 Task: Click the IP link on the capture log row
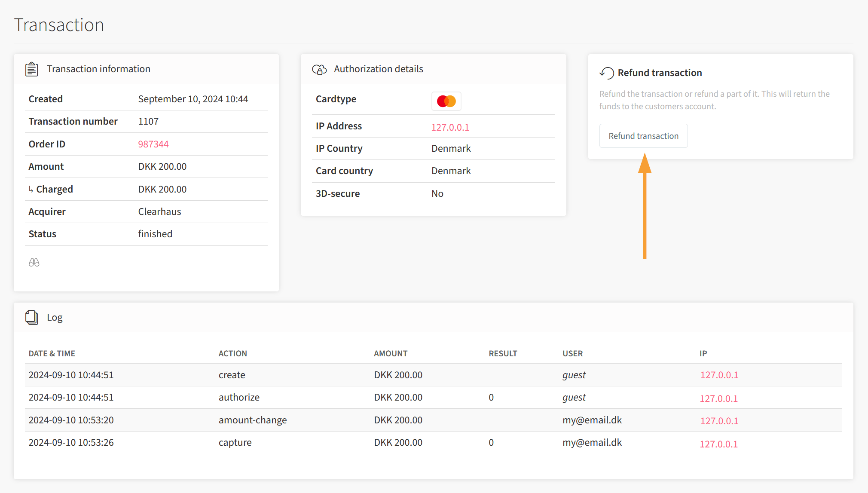click(x=718, y=444)
